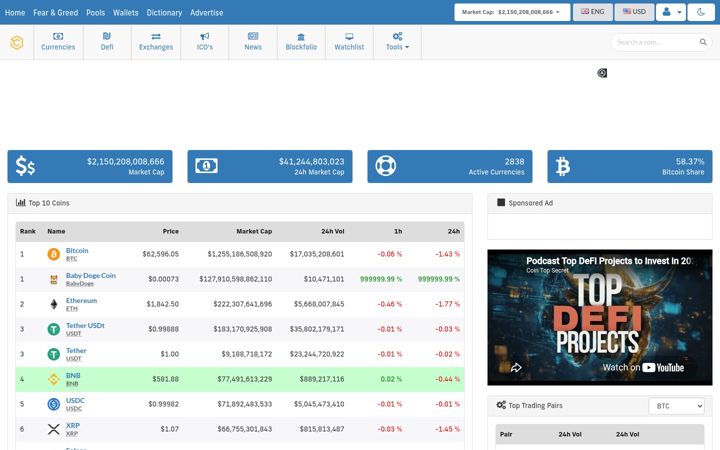Click the Top 10 Coins chart icon
This screenshot has height=450, width=720.
click(x=21, y=202)
